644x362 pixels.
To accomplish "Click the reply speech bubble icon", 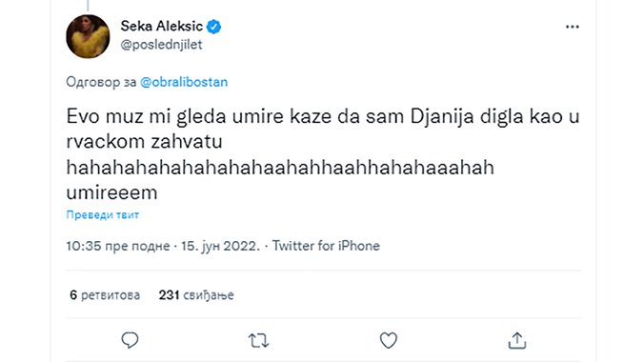I will (x=130, y=340).
